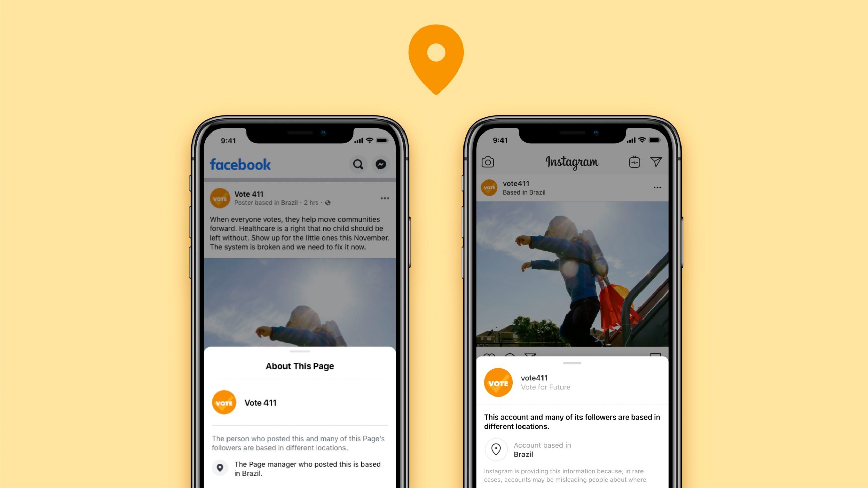Viewport: 868px width, 488px height.
Task: Open Instagram home feed tab
Action: coord(571,161)
